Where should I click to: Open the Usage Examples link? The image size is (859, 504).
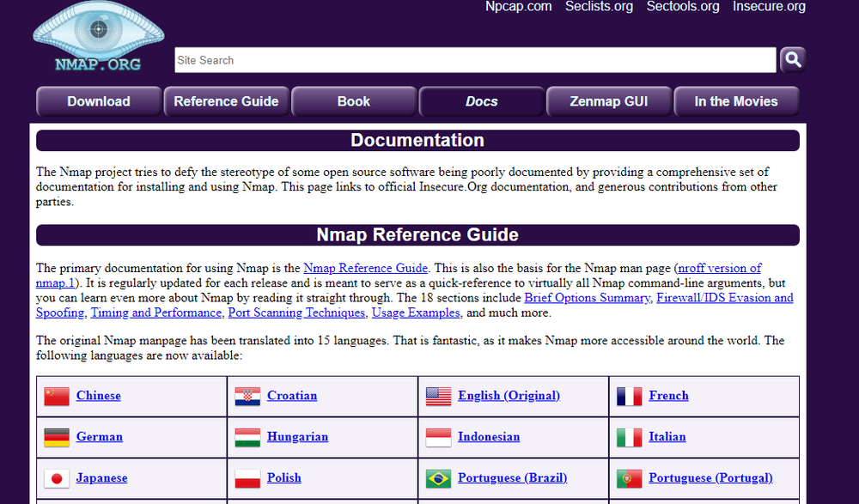click(416, 313)
